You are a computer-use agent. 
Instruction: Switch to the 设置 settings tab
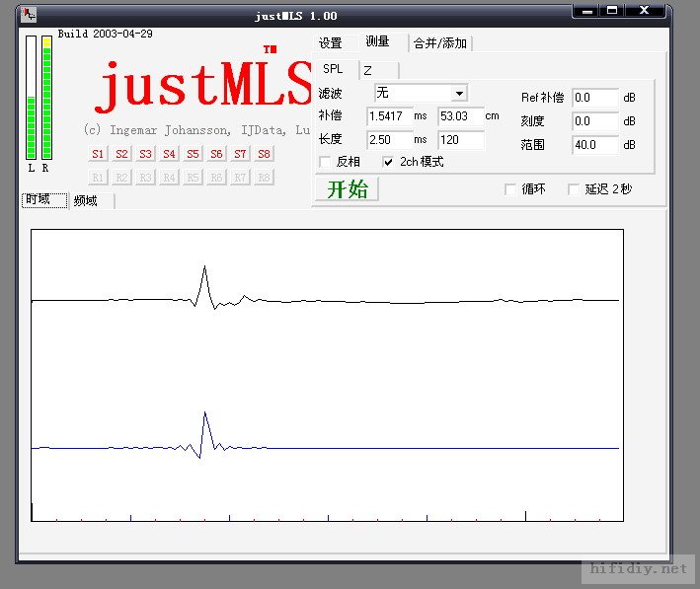click(330, 43)
